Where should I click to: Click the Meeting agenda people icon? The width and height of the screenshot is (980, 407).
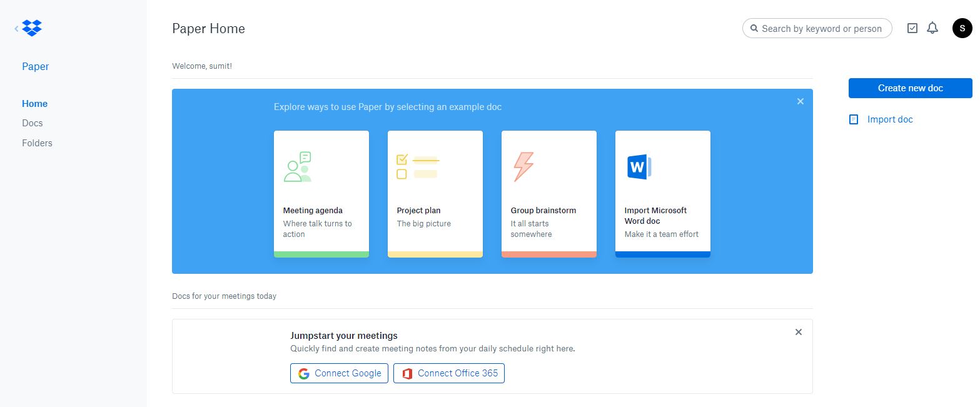(298, 167)
